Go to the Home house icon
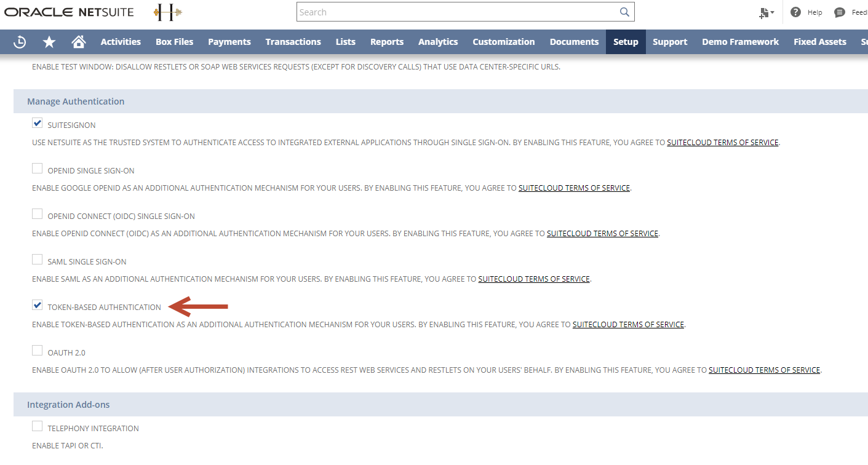 click(x=79, y=42)
